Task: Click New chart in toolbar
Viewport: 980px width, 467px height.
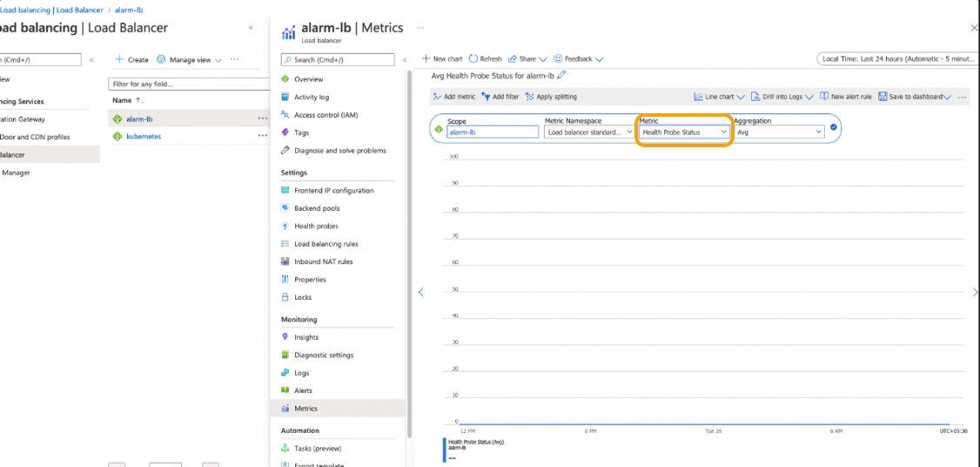Action: tap(442, 59)
